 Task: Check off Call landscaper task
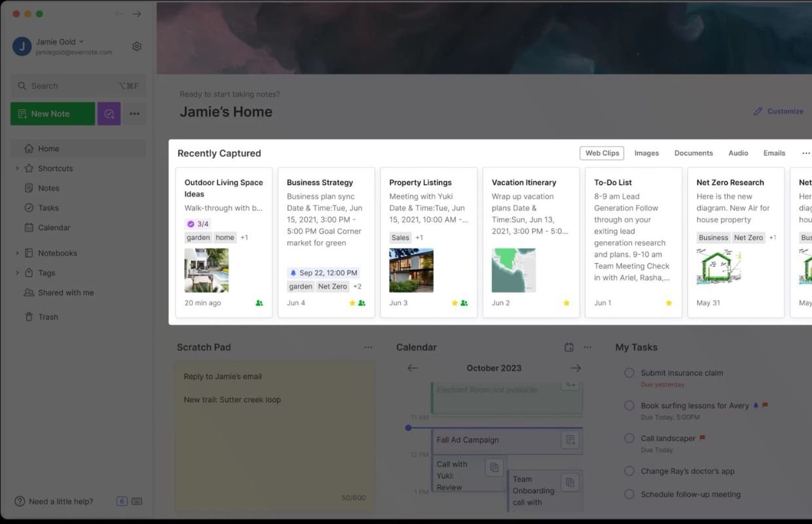pyautogui.click(x=629, y=438)
